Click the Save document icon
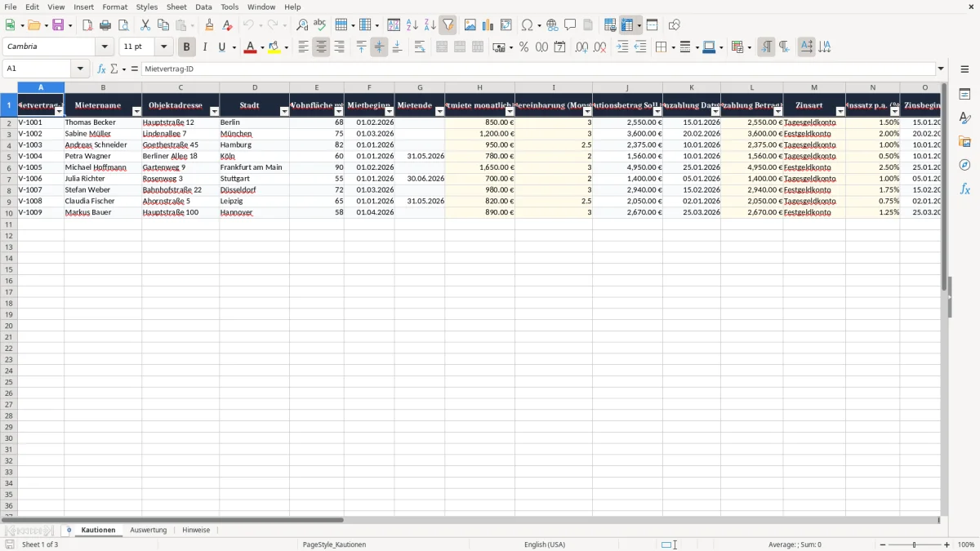The height and width of the screenshot is (551, 980). 59,25
